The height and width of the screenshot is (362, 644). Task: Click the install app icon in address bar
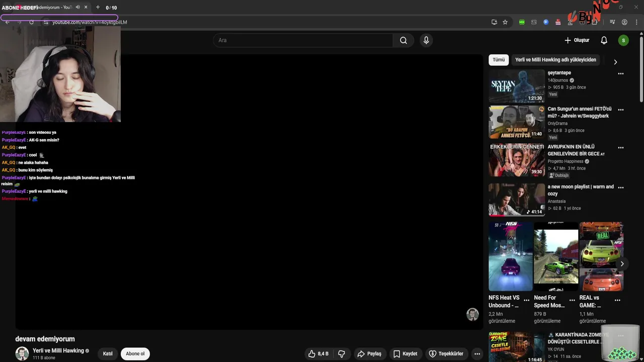[494, 22]
